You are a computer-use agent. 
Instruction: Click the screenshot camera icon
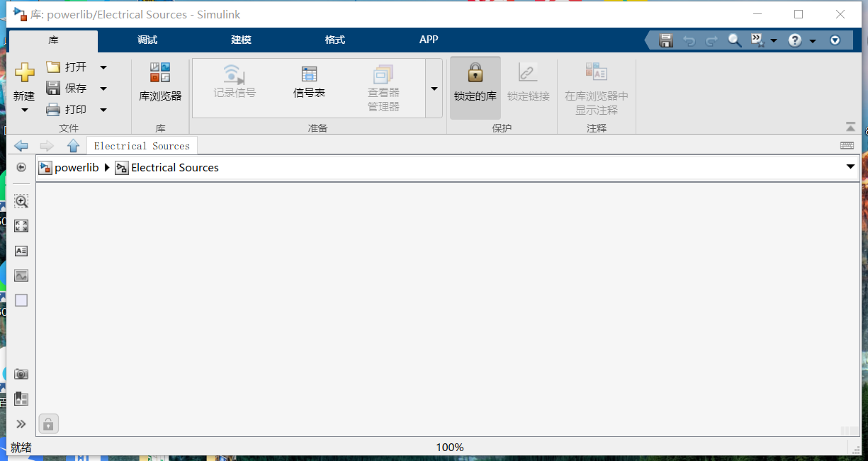[21, 374]
